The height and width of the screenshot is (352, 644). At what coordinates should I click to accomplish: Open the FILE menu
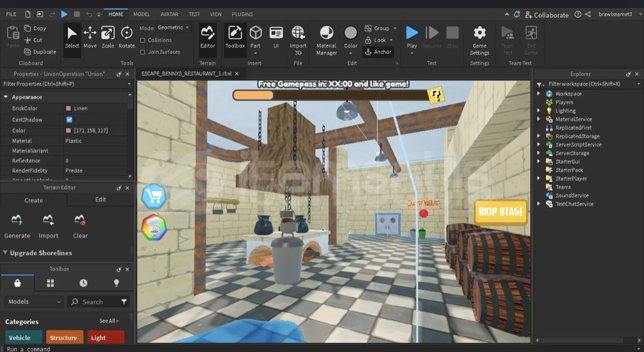click(11, 14)
